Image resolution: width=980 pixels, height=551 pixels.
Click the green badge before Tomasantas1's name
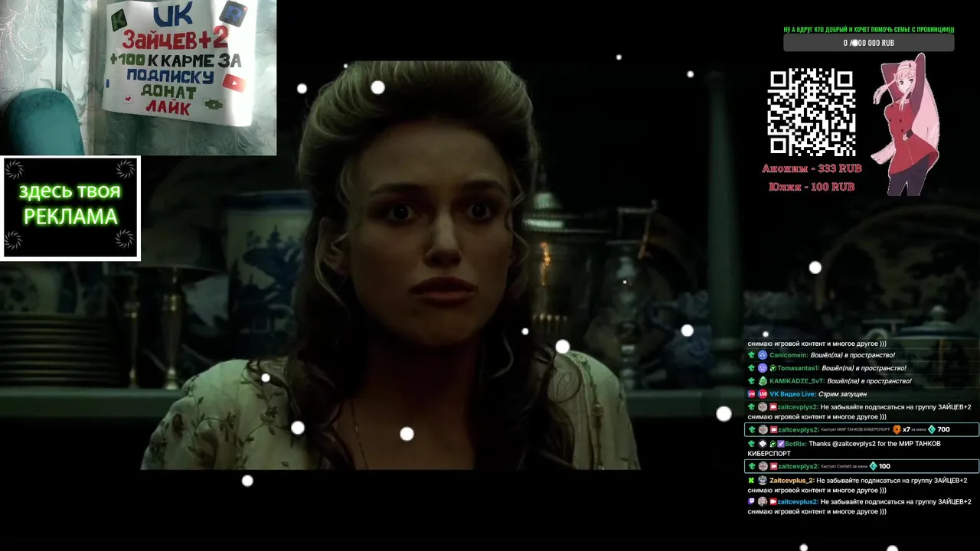(x=773, y=368)
